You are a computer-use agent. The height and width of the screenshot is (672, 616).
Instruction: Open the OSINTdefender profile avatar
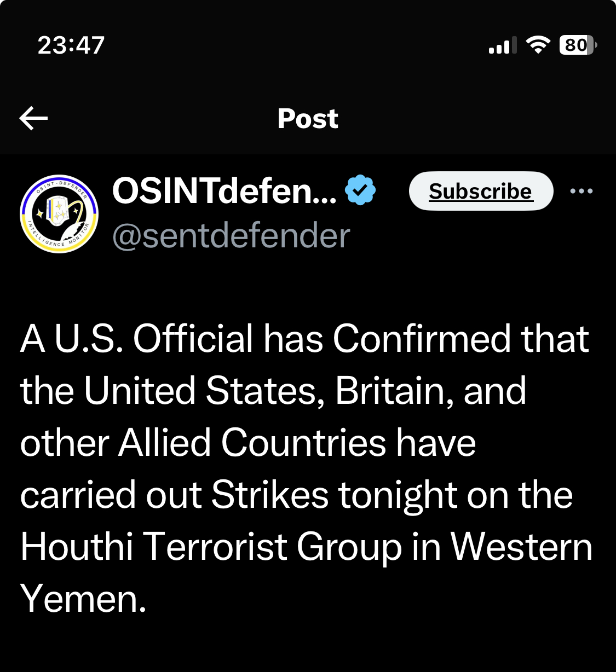[x=59, y=214]
